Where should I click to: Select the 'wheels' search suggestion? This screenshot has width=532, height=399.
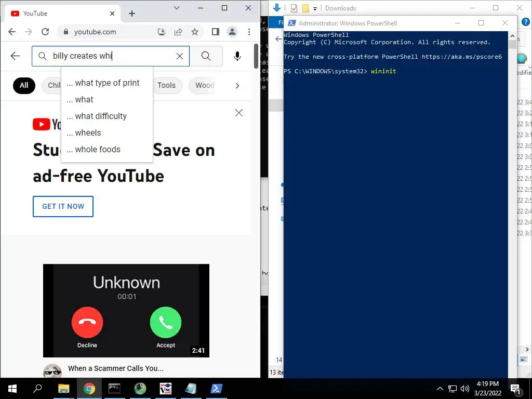pyautogui.click(x=107, y=133)
